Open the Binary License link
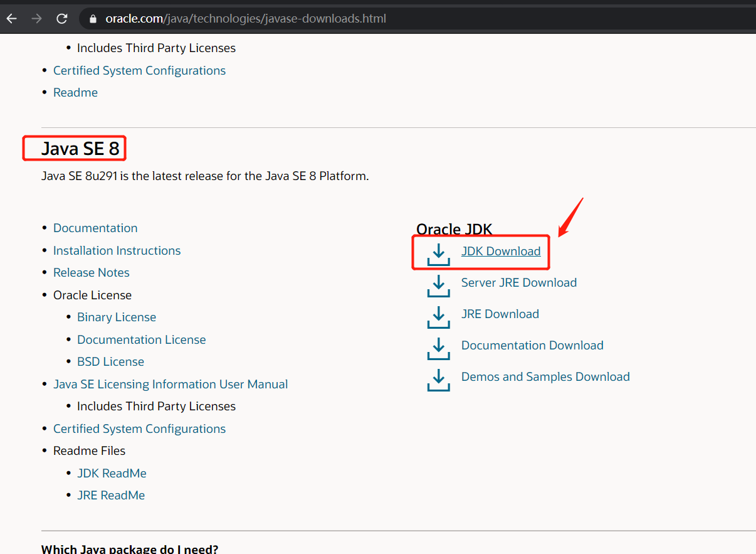756x554 pixels. pos(117,317)
